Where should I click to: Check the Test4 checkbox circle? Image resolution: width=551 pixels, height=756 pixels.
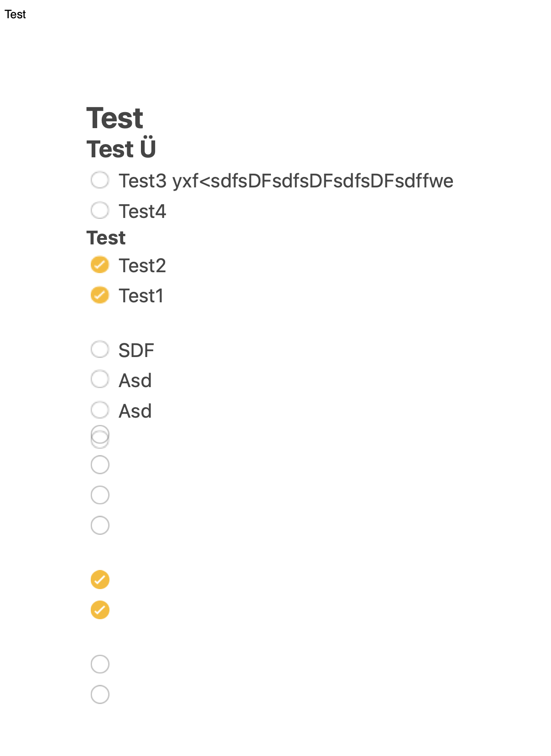coord(100,211)
